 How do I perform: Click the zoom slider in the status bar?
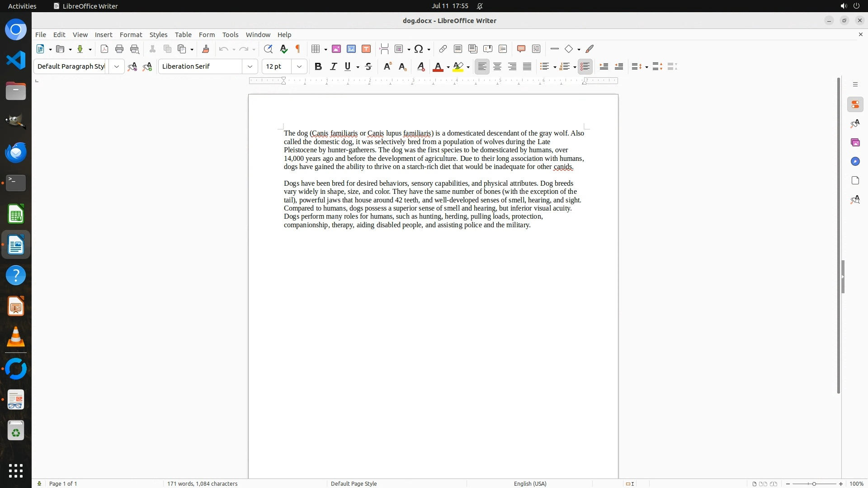[814, 483]
